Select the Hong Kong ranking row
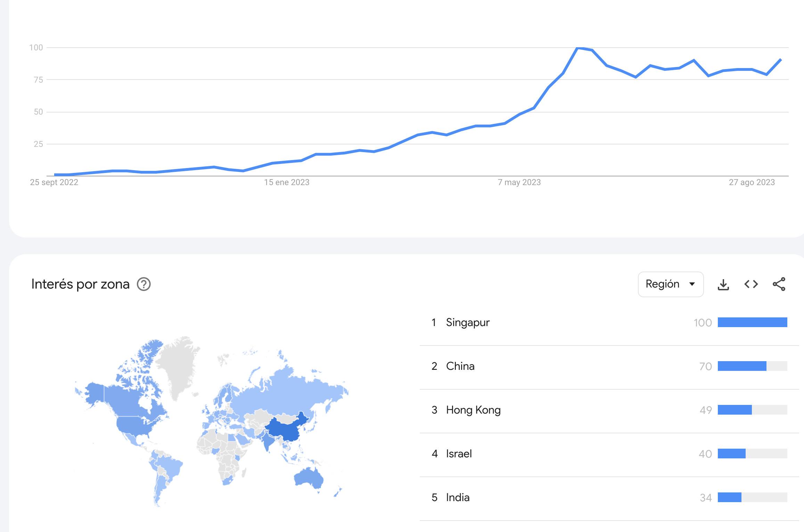Image resolution: width=804 pixels, height=532 pixels. 473,410
